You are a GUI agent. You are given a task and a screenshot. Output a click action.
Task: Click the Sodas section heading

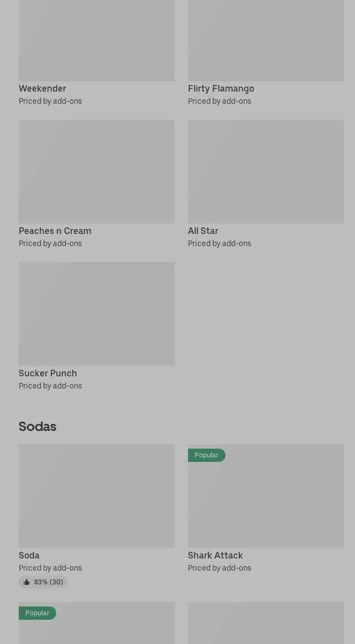coord(37,426)
